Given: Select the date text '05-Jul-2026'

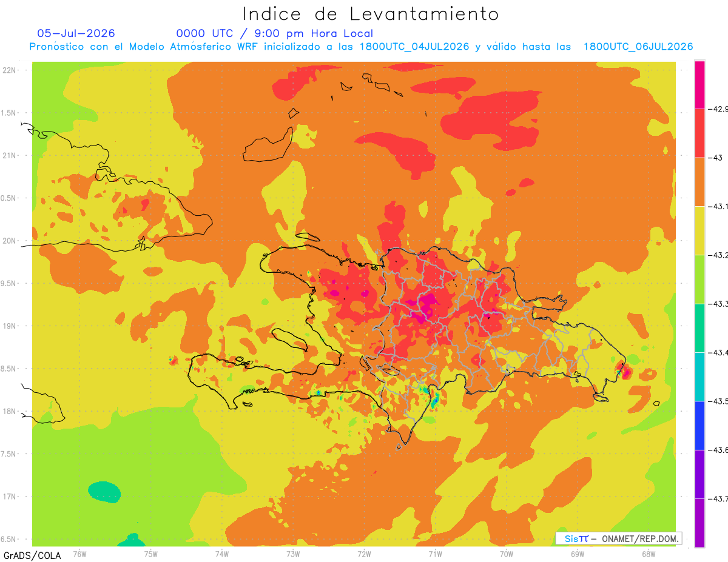Looking at the screenshot, I should click(76, 33).
